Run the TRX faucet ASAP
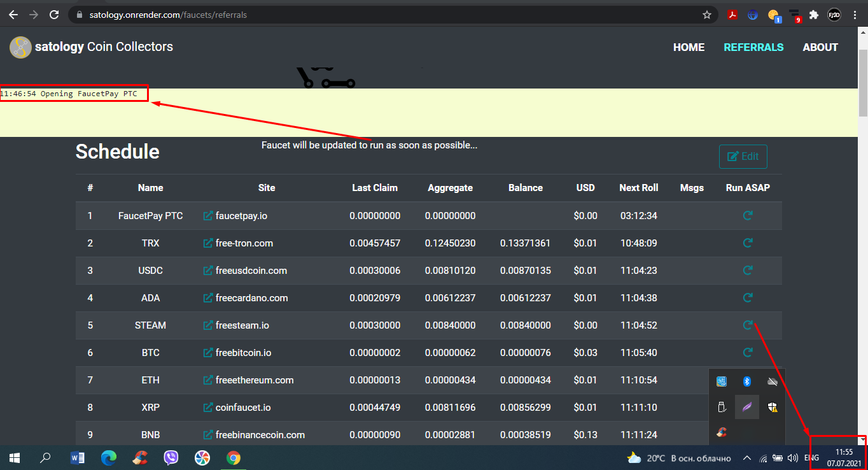868x470 pixels. point(748,243)
